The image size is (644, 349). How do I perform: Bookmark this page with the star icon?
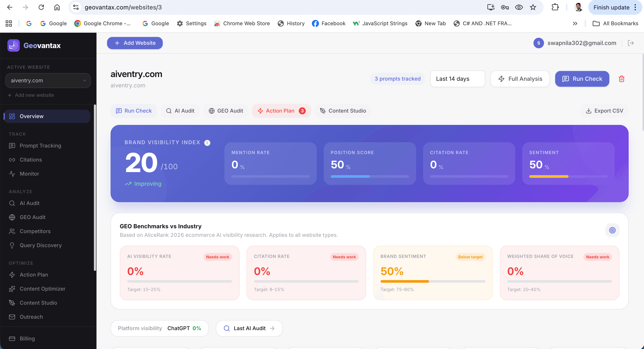(x=533, y=7)
